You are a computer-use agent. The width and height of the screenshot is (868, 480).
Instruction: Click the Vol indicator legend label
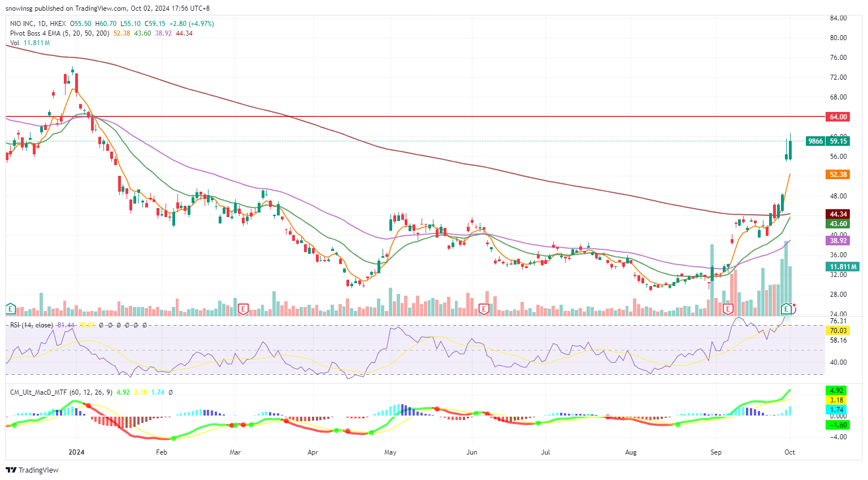(15, 43)
